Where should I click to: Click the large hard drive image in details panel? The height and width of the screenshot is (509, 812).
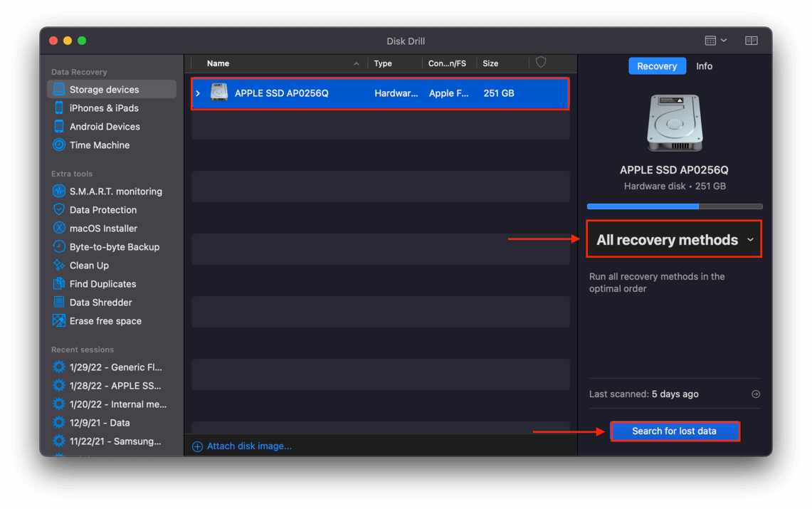(x=674, y=122)
